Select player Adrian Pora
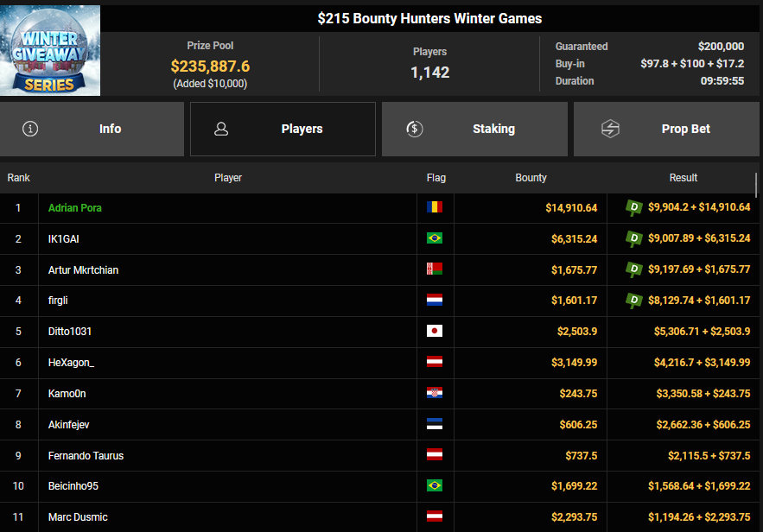Image resolution: width=763 pixels, height=532 pixels. (x=75, y=208)
